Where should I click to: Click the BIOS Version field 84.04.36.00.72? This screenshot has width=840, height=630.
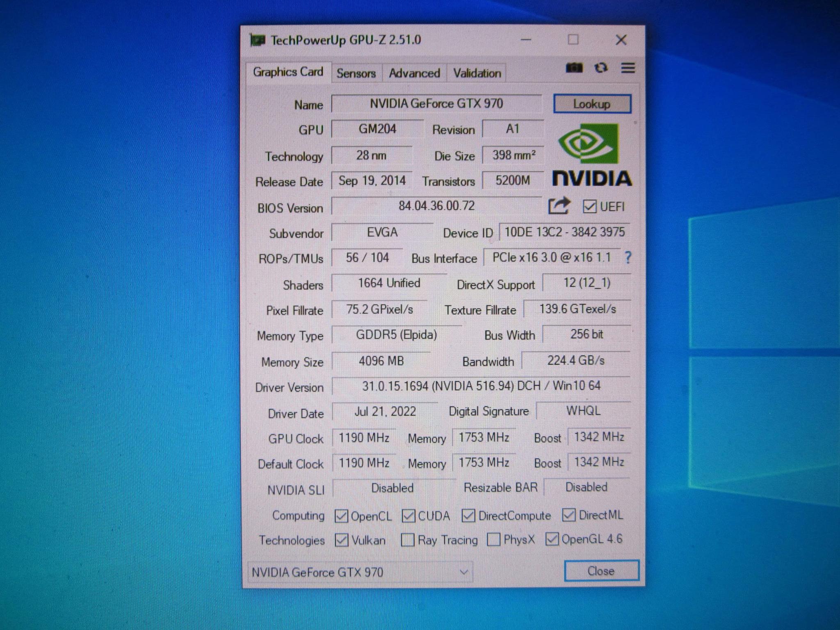tap(436, 205)
